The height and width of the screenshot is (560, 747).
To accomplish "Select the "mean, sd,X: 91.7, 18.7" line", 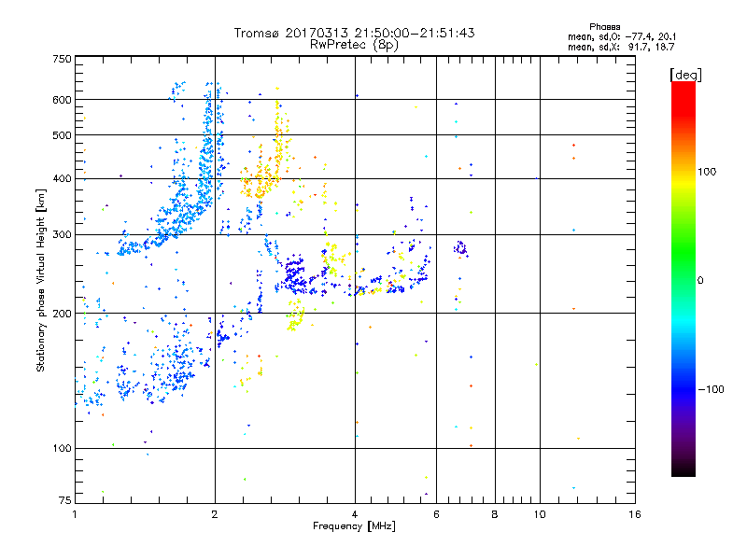I will tap(621, 47).
